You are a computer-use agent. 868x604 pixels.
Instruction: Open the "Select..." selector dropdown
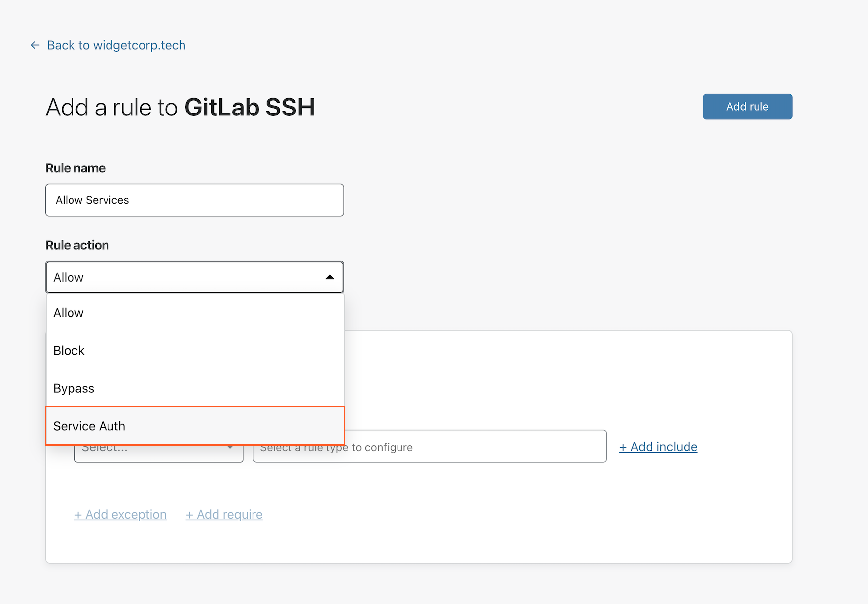(x=158, y=447)
